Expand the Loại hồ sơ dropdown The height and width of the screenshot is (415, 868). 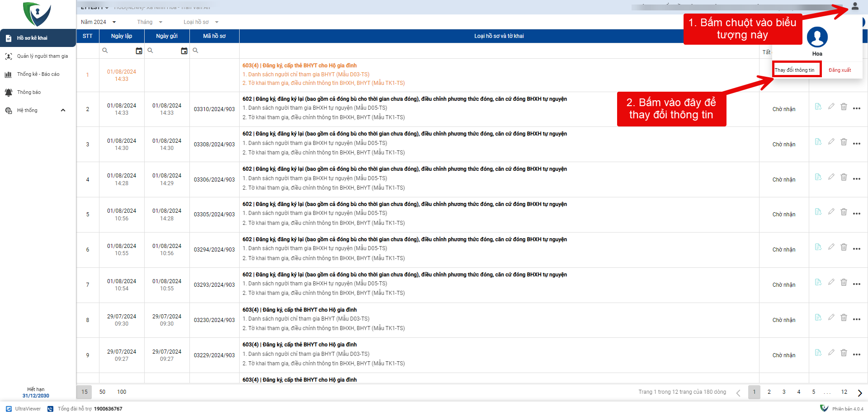201,22
